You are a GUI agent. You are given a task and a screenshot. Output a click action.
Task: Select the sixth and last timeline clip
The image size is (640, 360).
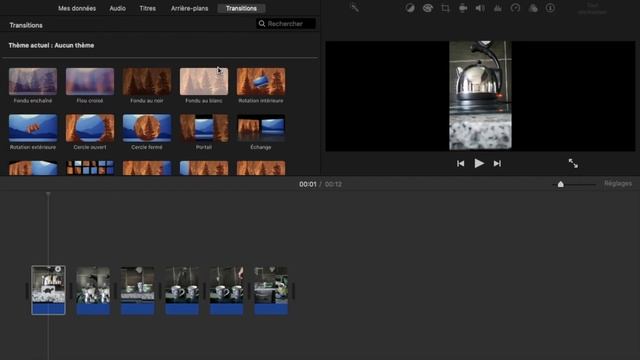(x=271, y=290)
